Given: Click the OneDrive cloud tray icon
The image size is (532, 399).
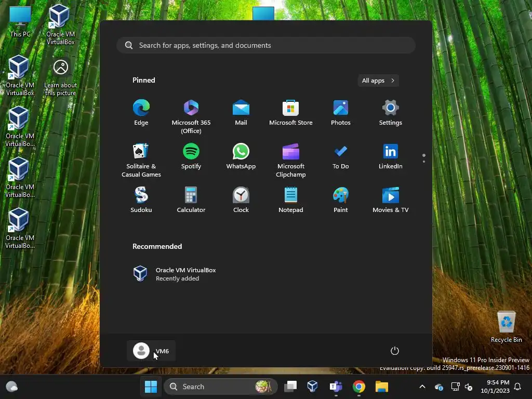Looking at the screenshot, I should tap(438, 387).
